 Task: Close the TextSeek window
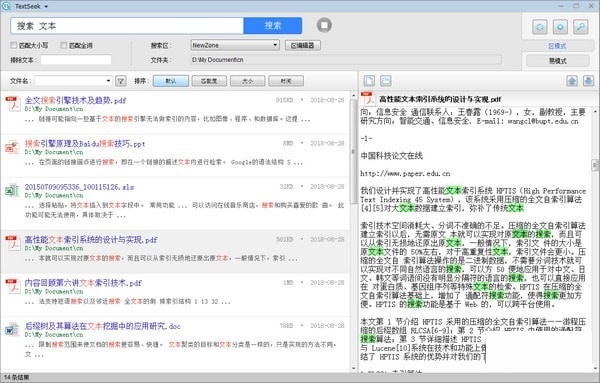point(591,6)
